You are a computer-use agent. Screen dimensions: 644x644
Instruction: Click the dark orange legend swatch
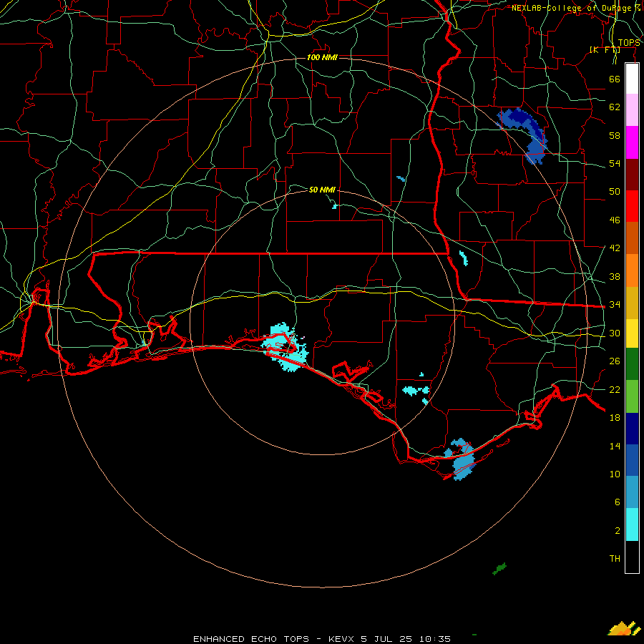coord(632,238)
